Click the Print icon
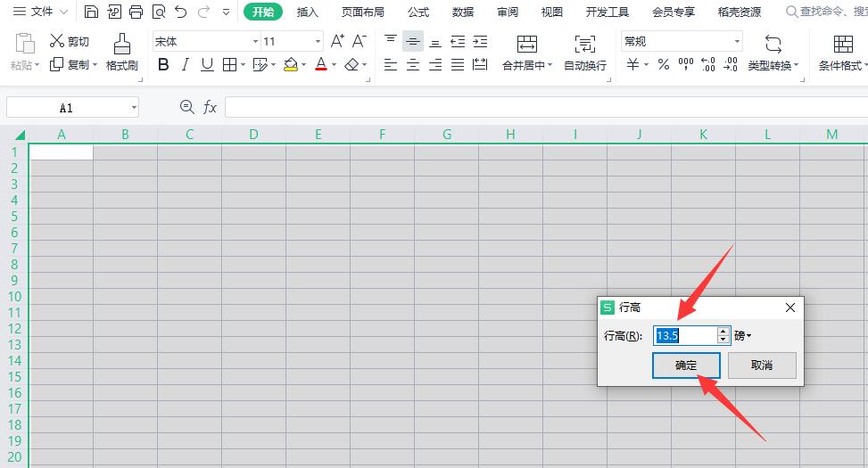 click(x=136, y=12)
